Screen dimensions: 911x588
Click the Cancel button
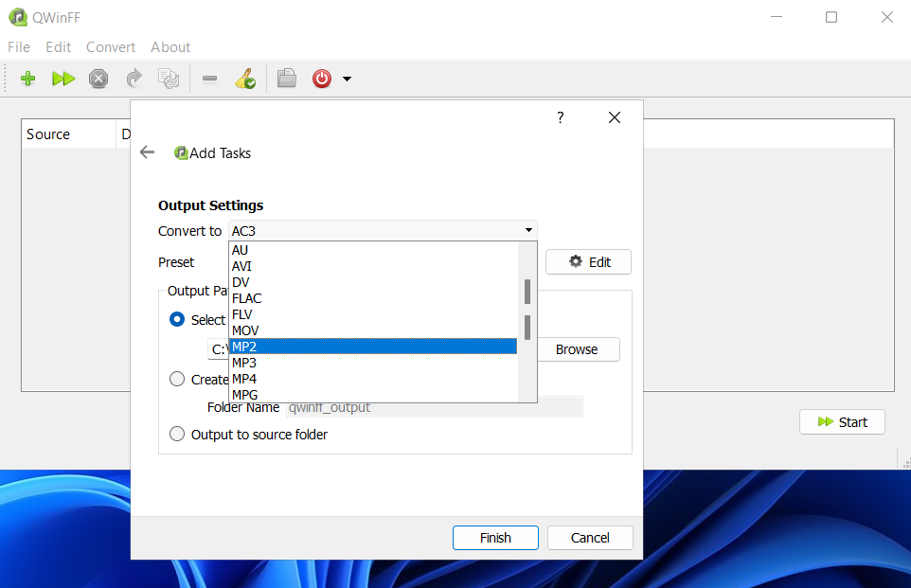(x=590, y=538)
